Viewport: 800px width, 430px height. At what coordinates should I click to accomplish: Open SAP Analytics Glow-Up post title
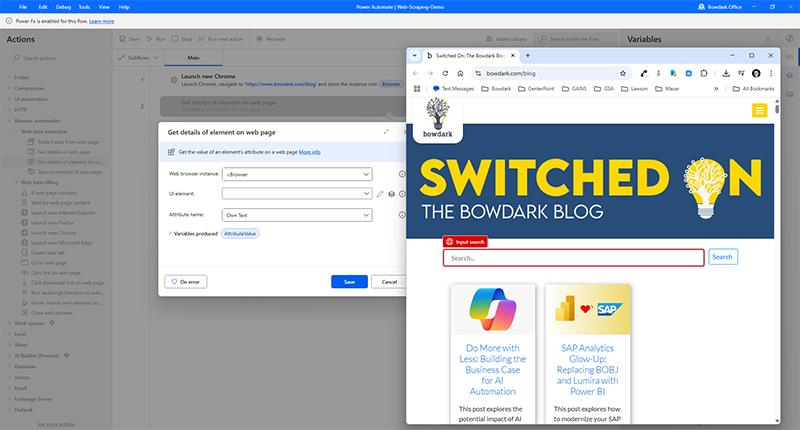(587, 369)
